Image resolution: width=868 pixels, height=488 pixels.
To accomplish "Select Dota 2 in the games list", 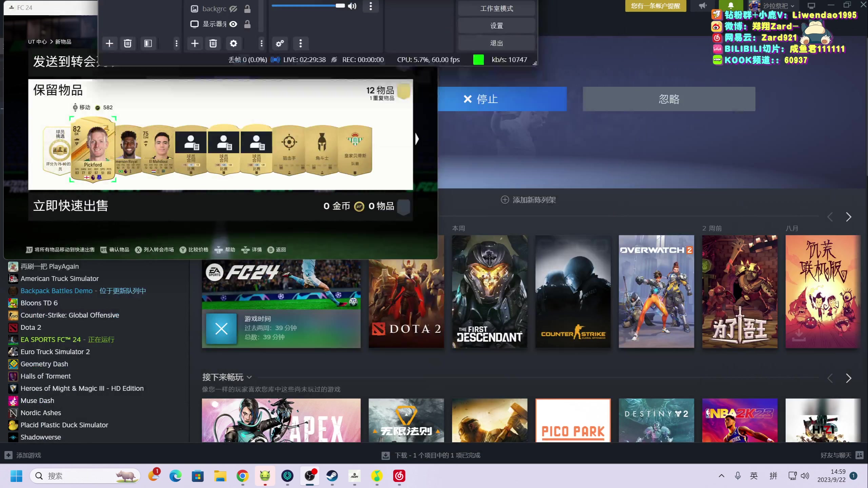I will (31, 327).
